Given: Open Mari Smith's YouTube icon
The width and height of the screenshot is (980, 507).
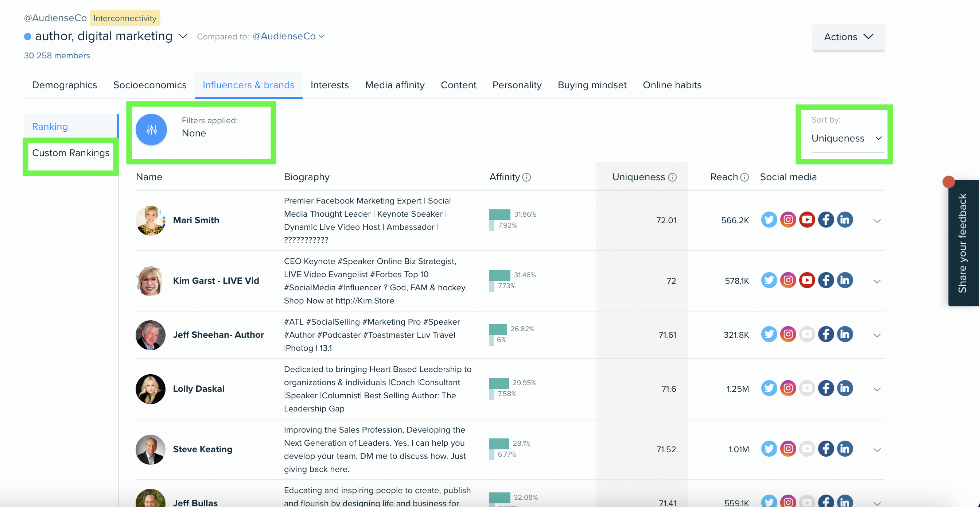Looking at the screenshot, I should point(807,220).
